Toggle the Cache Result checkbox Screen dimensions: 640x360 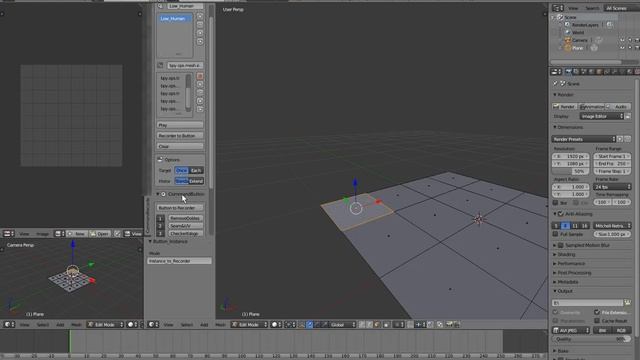tap(597, 321)
